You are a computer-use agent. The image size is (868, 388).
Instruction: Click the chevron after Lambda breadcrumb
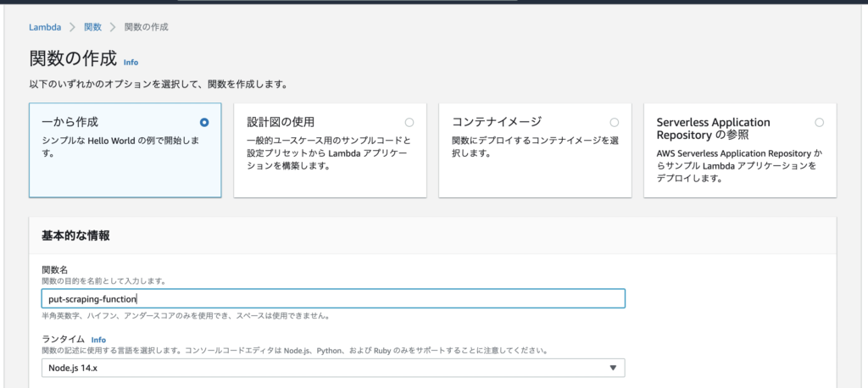73,27
